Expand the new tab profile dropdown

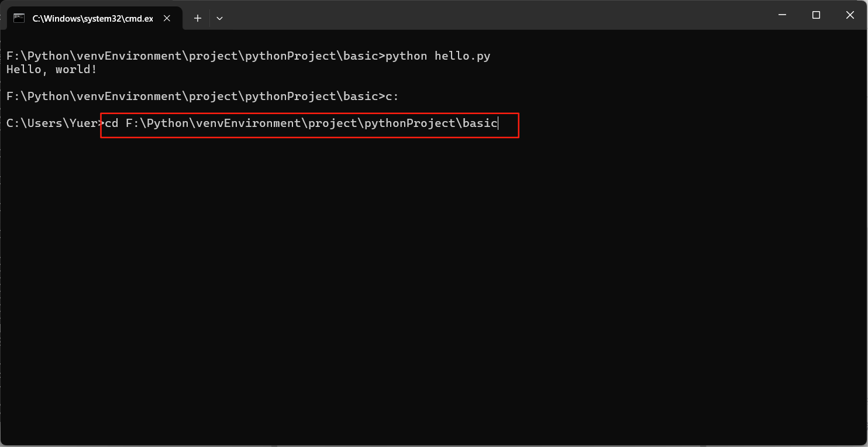tap(219, 18)
